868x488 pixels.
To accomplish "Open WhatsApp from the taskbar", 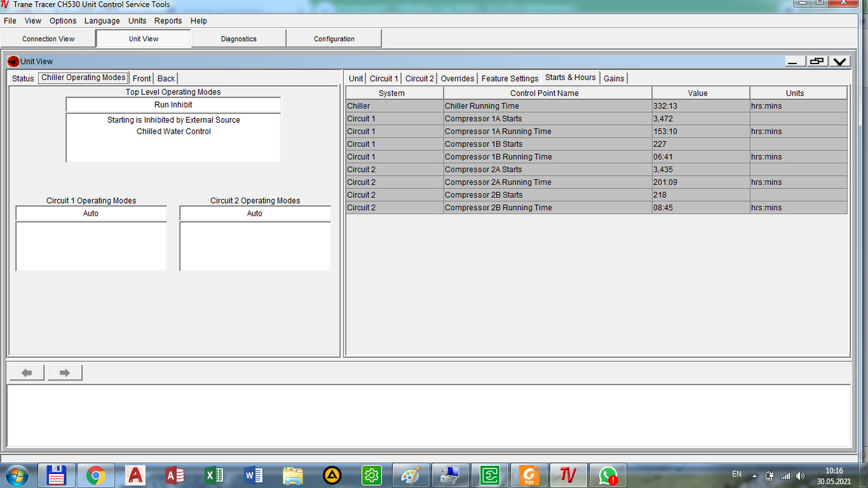I will pos(608,475).
